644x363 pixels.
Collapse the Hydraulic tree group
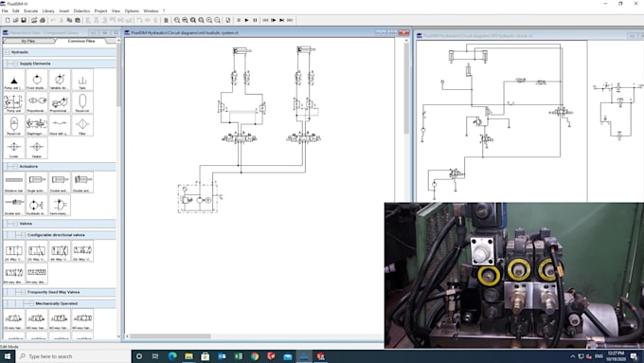point(7,52)
